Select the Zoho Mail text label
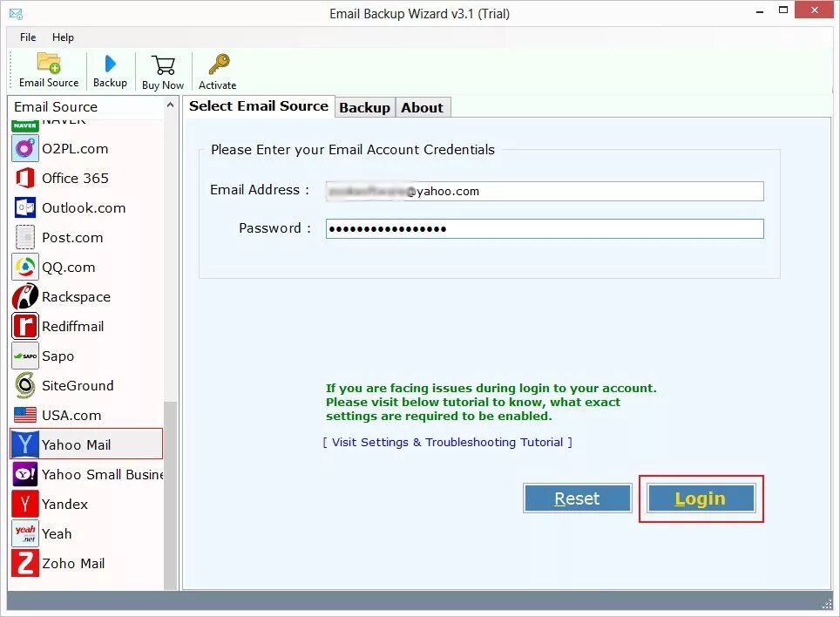Screen dimensions: 840x617 pyautogui.click(x=73, y=564)
